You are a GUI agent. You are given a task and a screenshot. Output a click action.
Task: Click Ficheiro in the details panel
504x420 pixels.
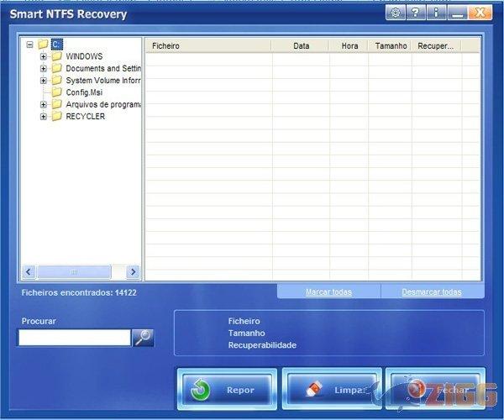coord(244,321)
